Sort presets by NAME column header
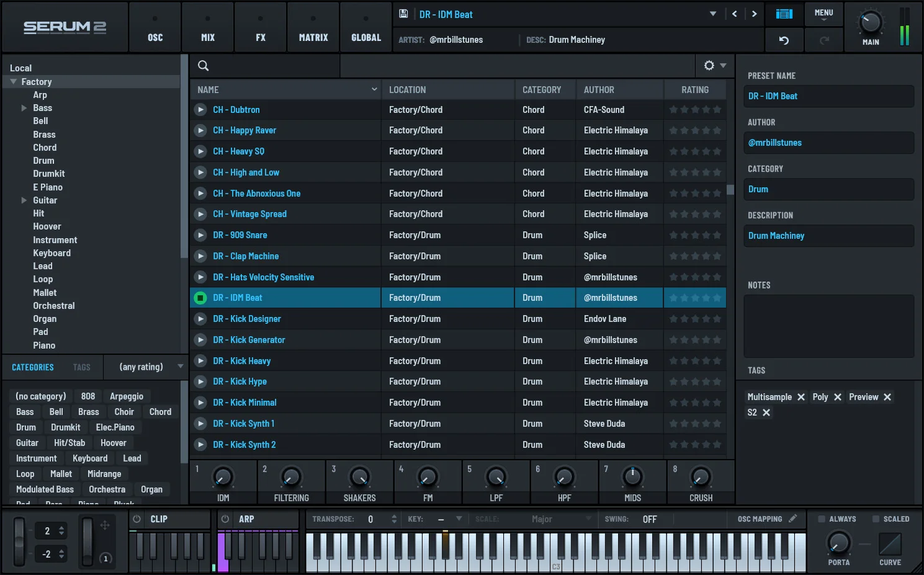 [x=285, y=90]
